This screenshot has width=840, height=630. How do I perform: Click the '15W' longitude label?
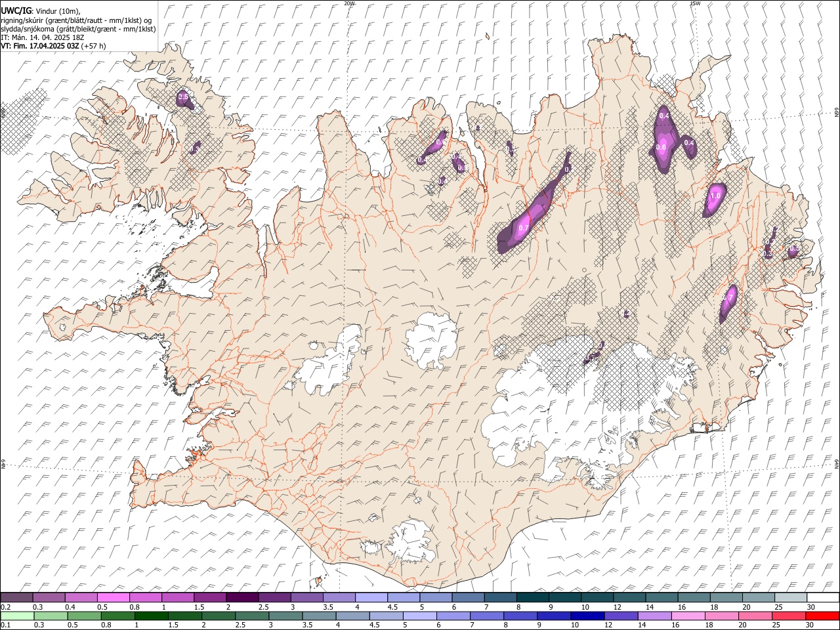[x=694, y=3]
